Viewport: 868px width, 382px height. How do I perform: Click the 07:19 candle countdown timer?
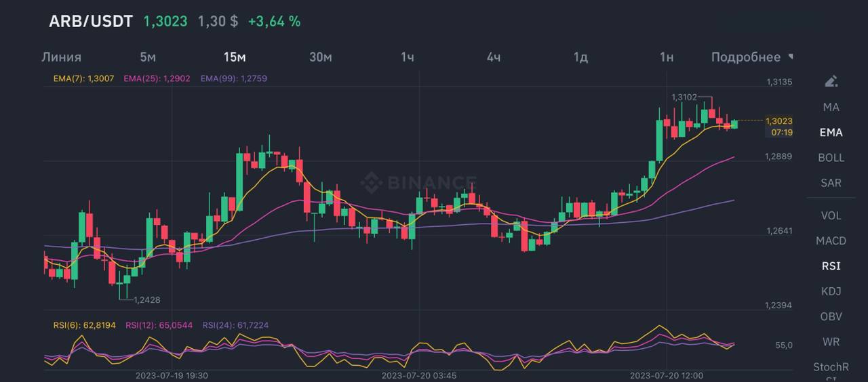click(x=781, y=132)
